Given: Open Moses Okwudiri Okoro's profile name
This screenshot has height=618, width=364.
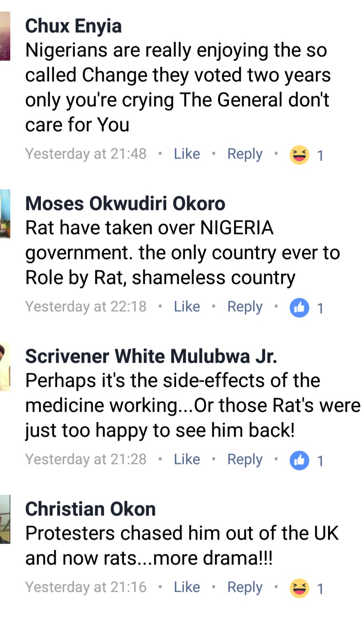Looking at the screenshot, I should pyautogui.click(x=125, y=203).
